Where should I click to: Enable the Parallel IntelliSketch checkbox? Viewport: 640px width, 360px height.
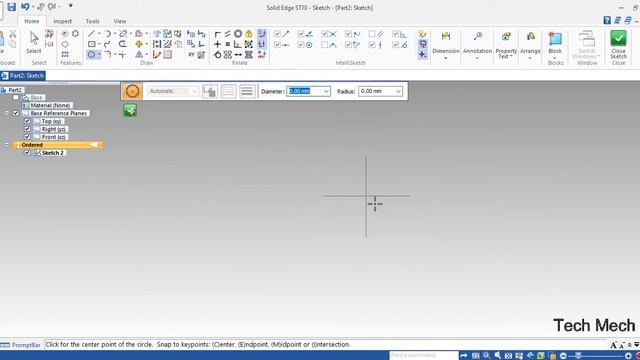372,34
